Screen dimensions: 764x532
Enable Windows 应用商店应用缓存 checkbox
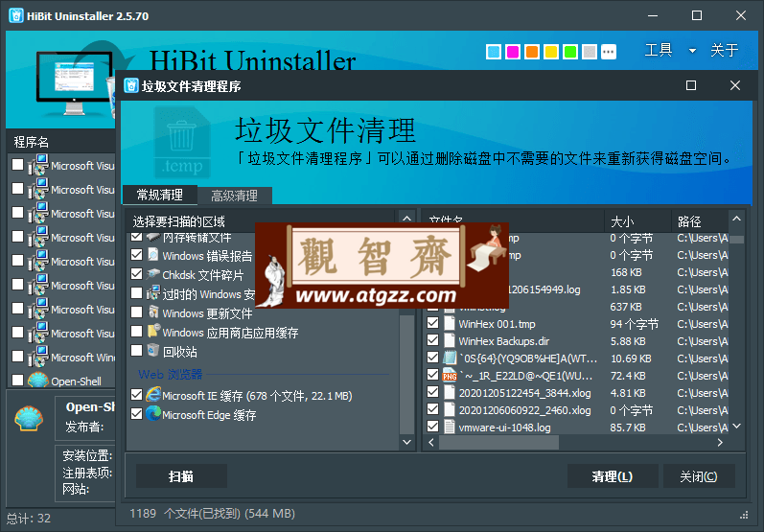[137, 332]
